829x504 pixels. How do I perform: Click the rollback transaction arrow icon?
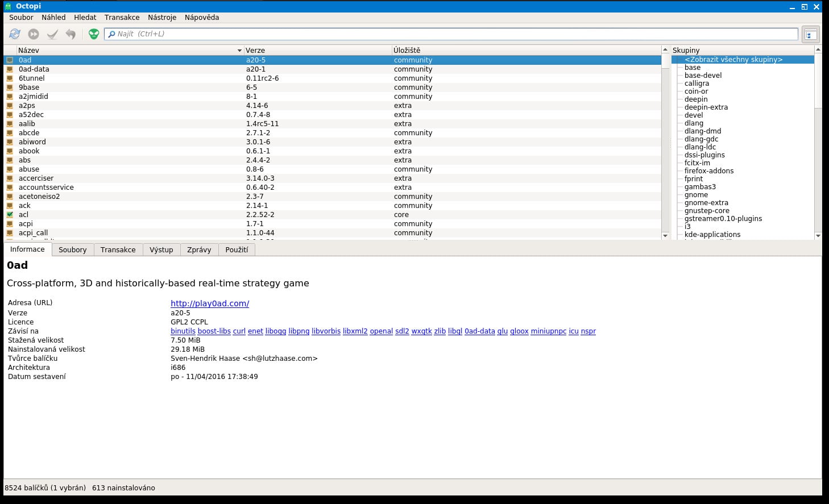(71, 34)
